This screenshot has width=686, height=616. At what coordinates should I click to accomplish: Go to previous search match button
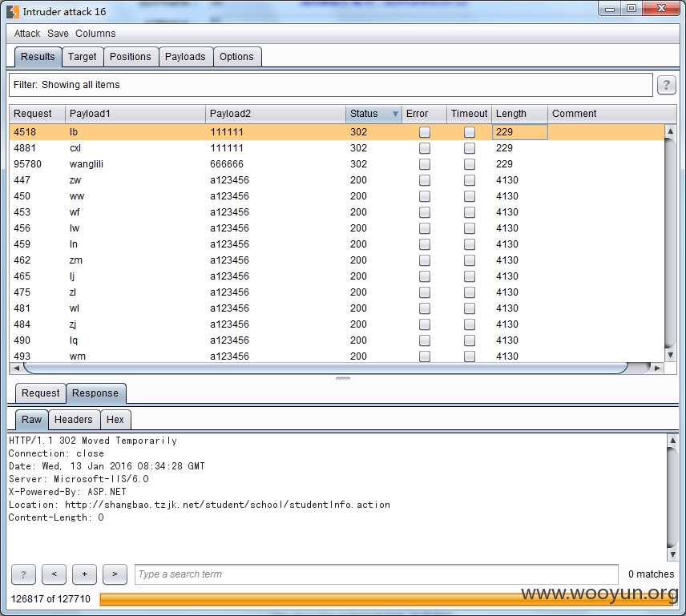(54, 574)
